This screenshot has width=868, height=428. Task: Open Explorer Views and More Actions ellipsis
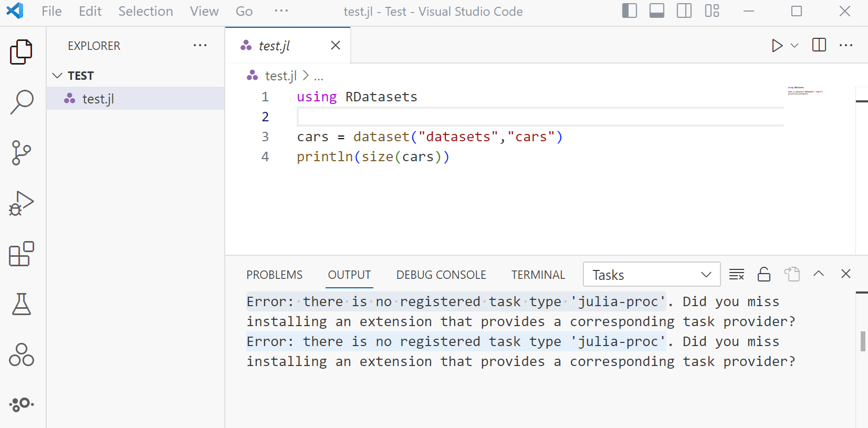click(200, 46)
